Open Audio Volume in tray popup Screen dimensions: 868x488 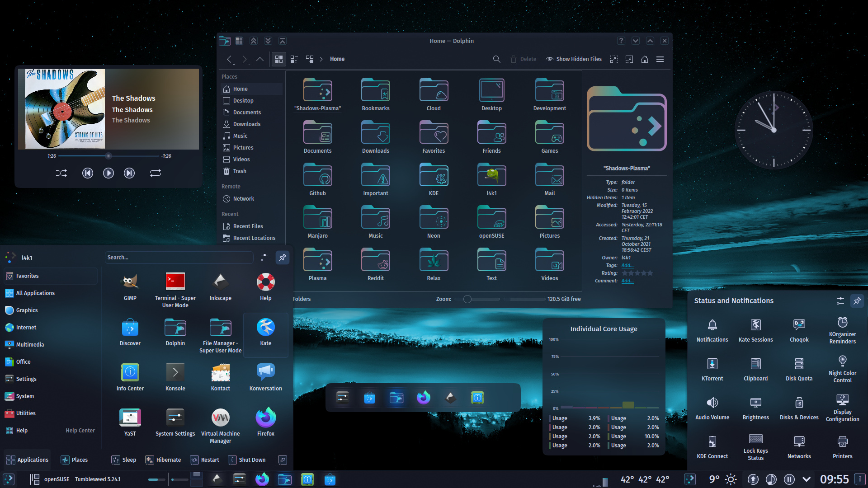pos(712,408)
